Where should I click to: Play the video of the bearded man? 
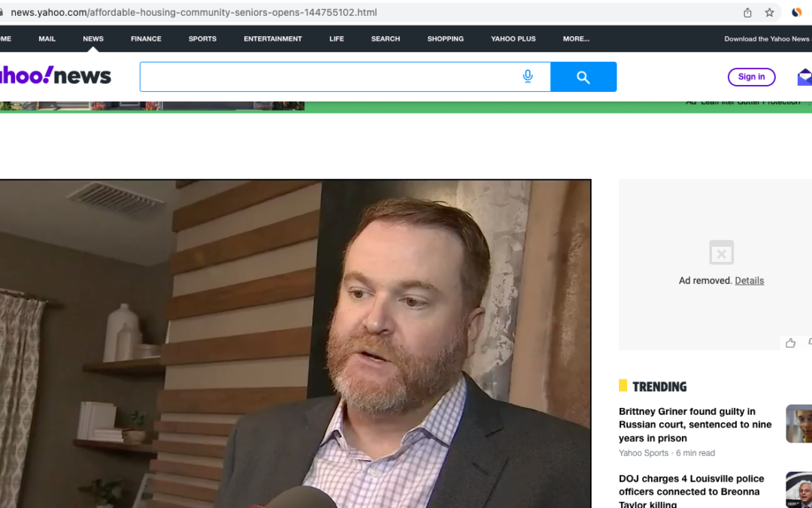[295, 344]
